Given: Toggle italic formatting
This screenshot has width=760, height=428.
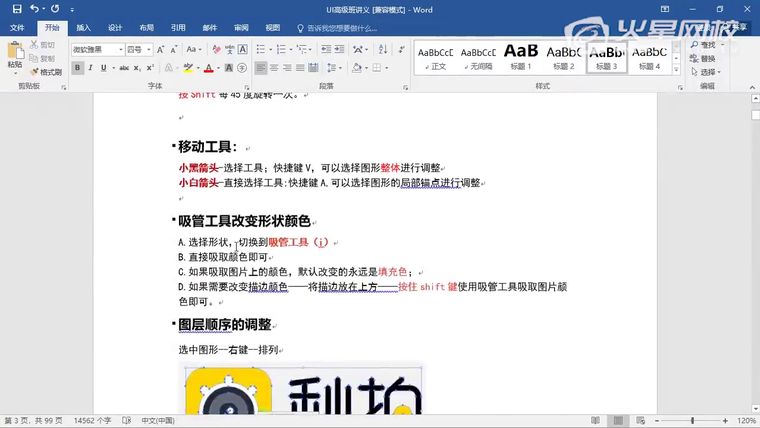Looking at the screenshot, I should [x=90, y=68].
